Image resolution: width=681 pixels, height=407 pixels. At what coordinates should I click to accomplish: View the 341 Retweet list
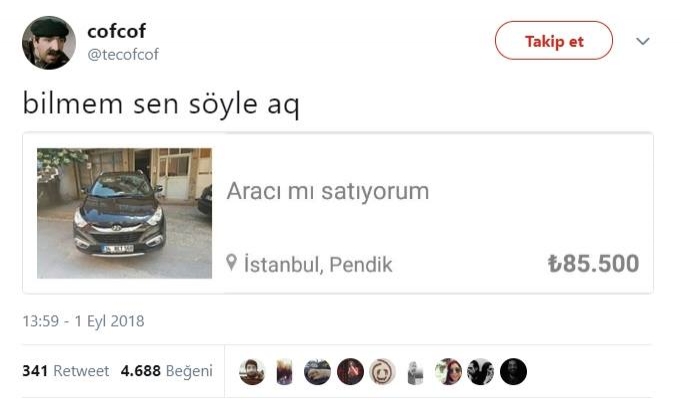66,371
